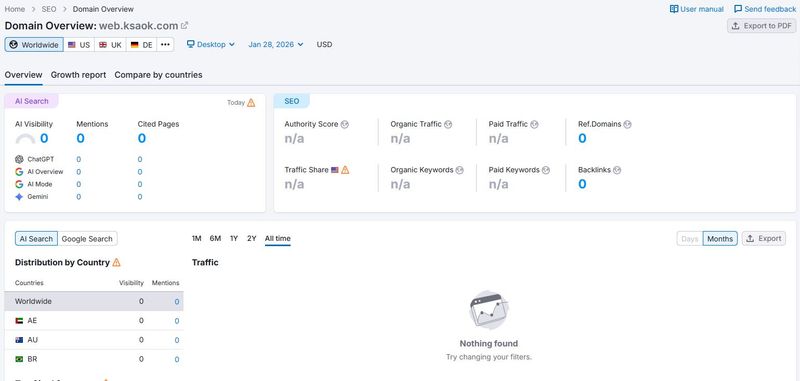The image size is (800, 381).
Task: Go to SEO in the breadcrumb
Action: (x=49, y=9)
